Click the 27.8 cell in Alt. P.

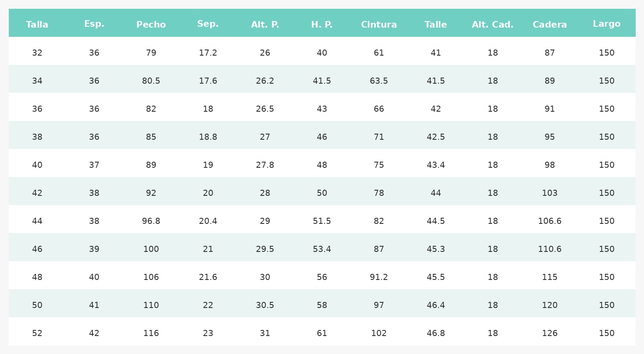click(265, 165)
